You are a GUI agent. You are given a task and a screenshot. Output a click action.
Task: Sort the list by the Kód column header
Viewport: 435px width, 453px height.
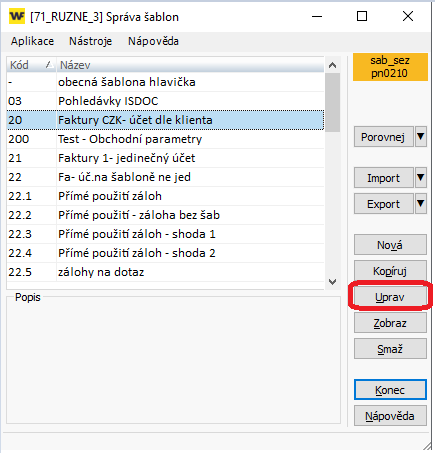(x=31, y=65)
